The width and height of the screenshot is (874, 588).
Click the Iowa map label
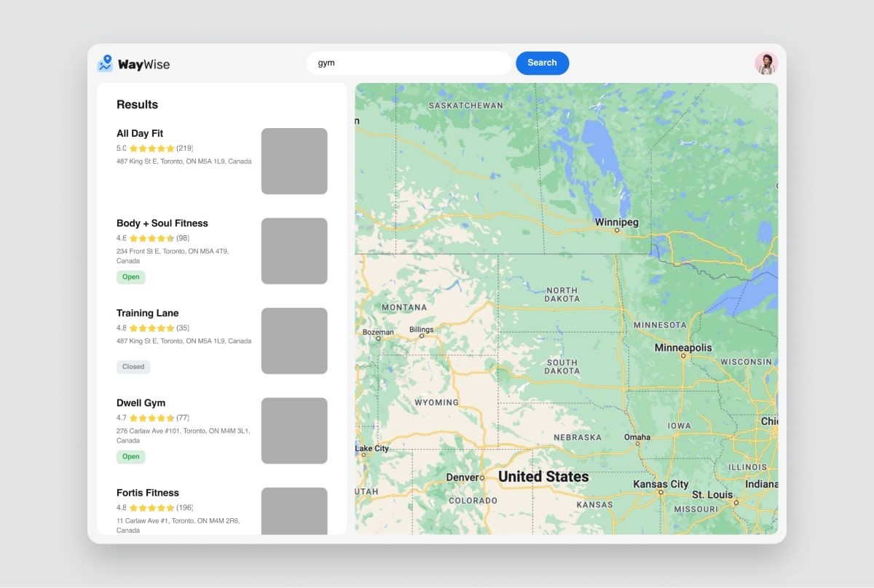[680, 426]
